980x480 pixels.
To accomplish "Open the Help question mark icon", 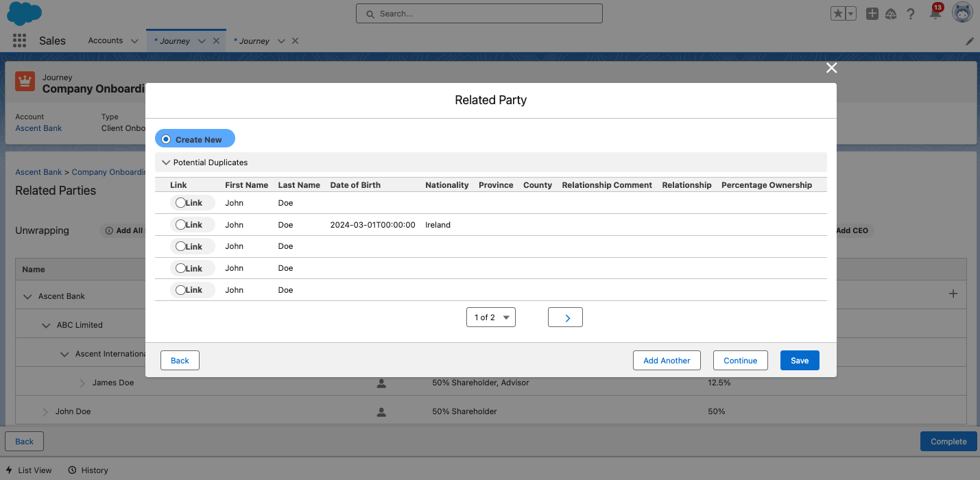I will pos(911,14).
